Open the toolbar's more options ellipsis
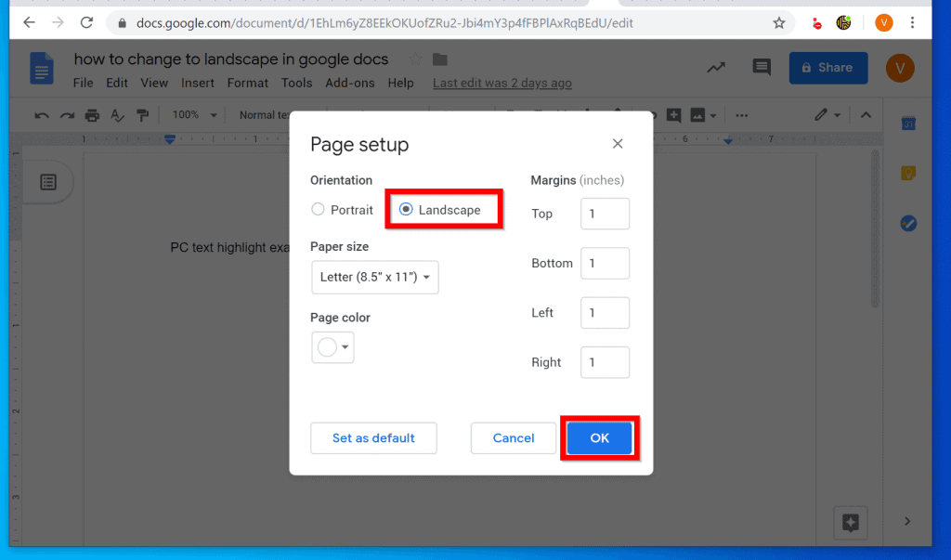 coord(741,115)
